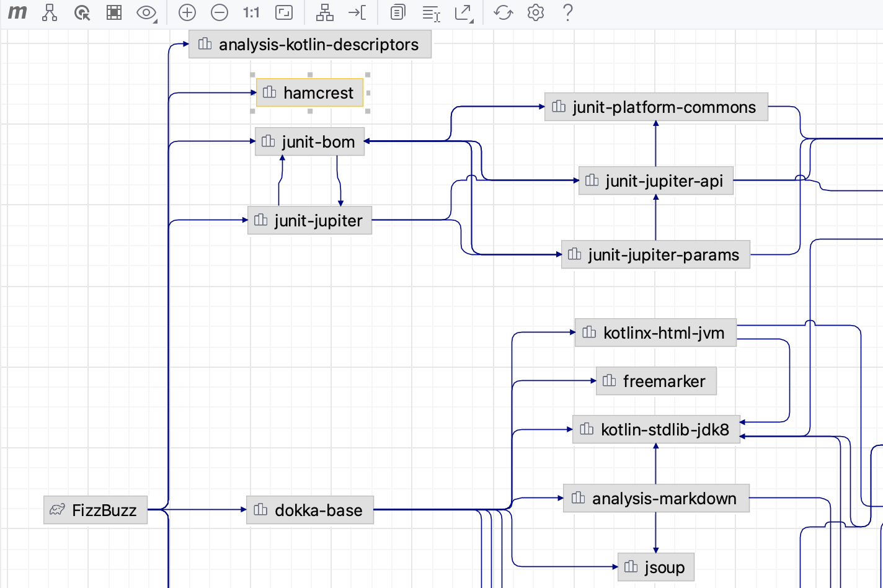Select the dokka-base dependency node

coord(310,510)
